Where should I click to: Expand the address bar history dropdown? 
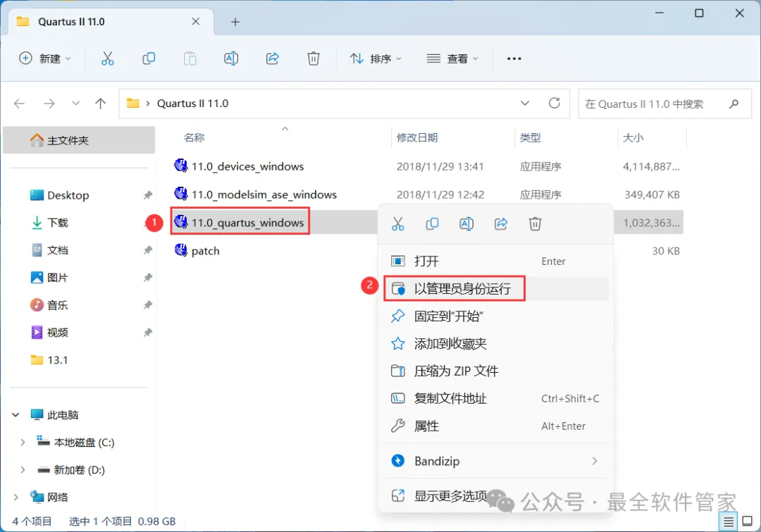point(525,104)
